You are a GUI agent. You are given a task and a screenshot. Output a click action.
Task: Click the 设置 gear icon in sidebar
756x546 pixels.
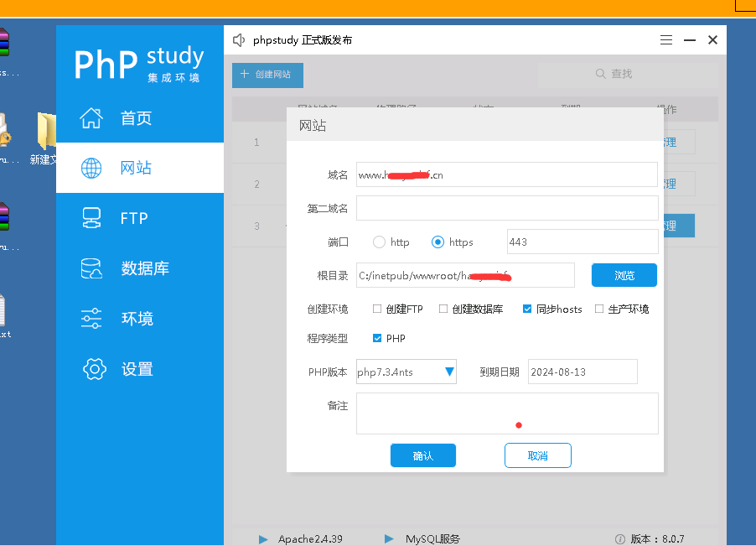[95, 369]
